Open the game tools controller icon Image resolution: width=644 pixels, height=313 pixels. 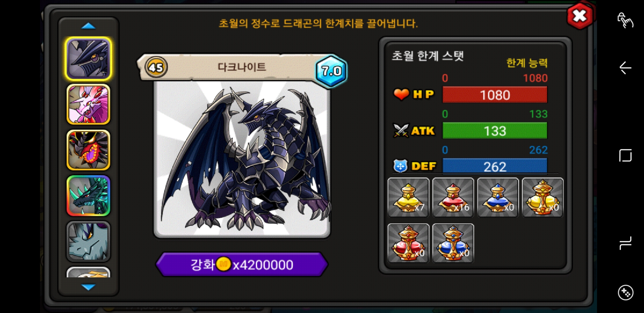pyautogui.click(x=625, y=293)
